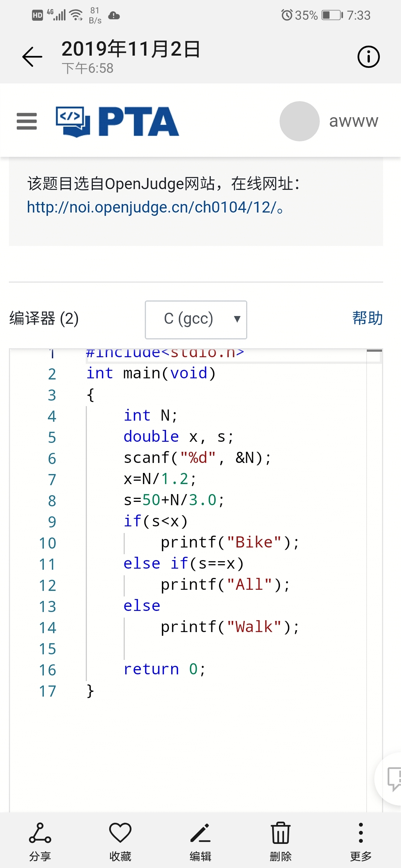Screen dimensions: 401x868
Task: Tap the awww username
Action: tap(353, 121)
